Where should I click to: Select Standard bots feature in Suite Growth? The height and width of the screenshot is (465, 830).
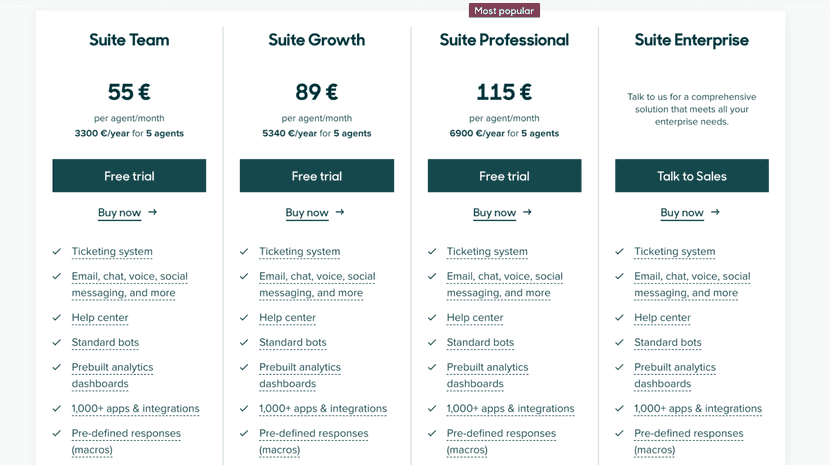click(x=292, y=343)
